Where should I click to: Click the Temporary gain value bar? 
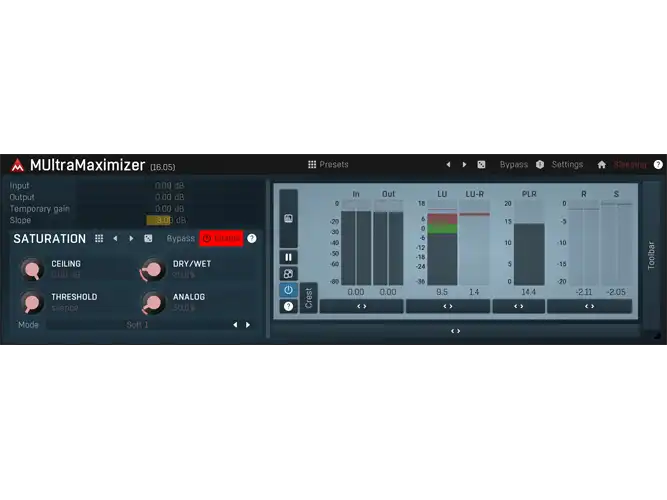coord(170,209)
